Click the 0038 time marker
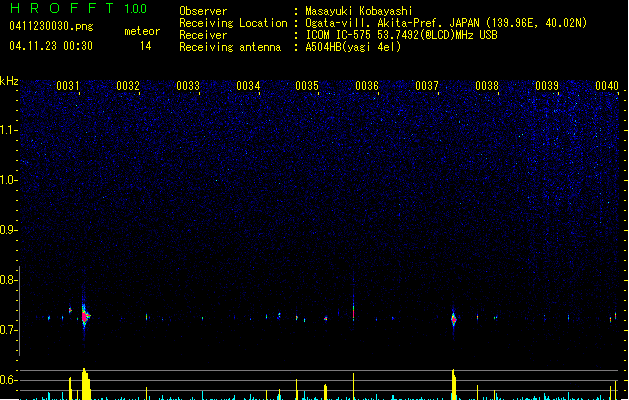 (487, 85)
